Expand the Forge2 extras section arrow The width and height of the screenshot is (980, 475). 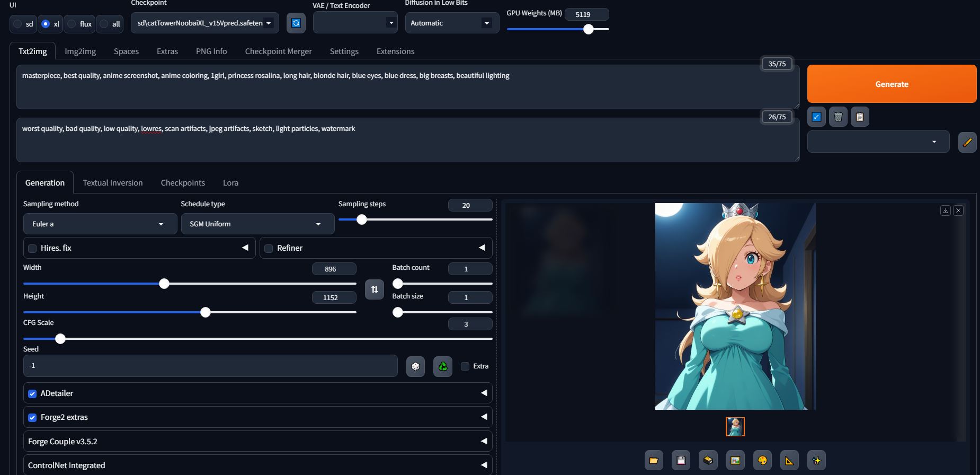483,417
